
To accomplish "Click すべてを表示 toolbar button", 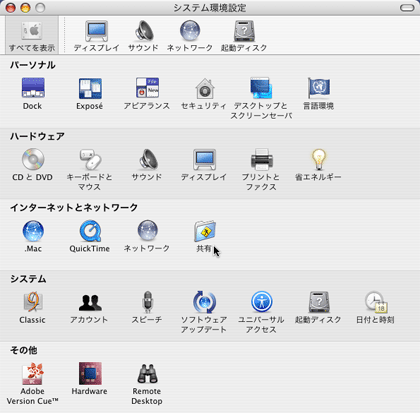I will point(32,35).
